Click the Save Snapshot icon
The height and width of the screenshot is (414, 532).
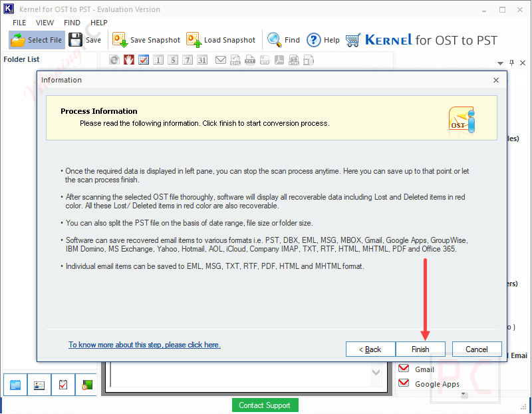tap(120, 40)
